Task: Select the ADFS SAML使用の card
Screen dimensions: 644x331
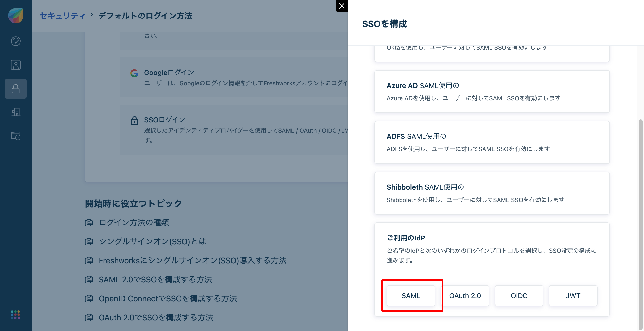Action: [x=492, y=142]
